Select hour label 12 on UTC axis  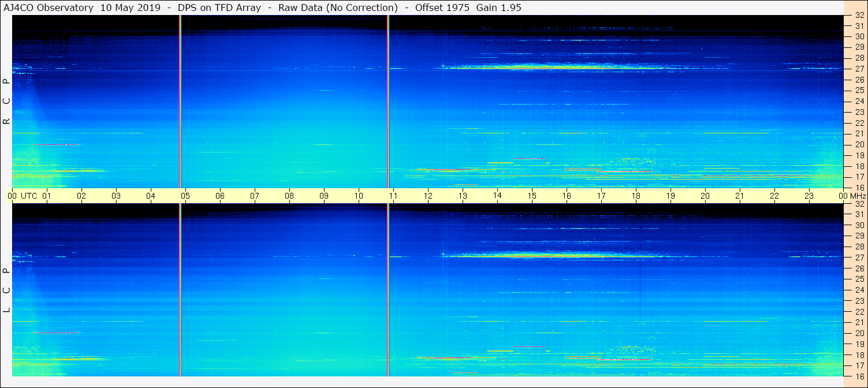pos(428,196)
